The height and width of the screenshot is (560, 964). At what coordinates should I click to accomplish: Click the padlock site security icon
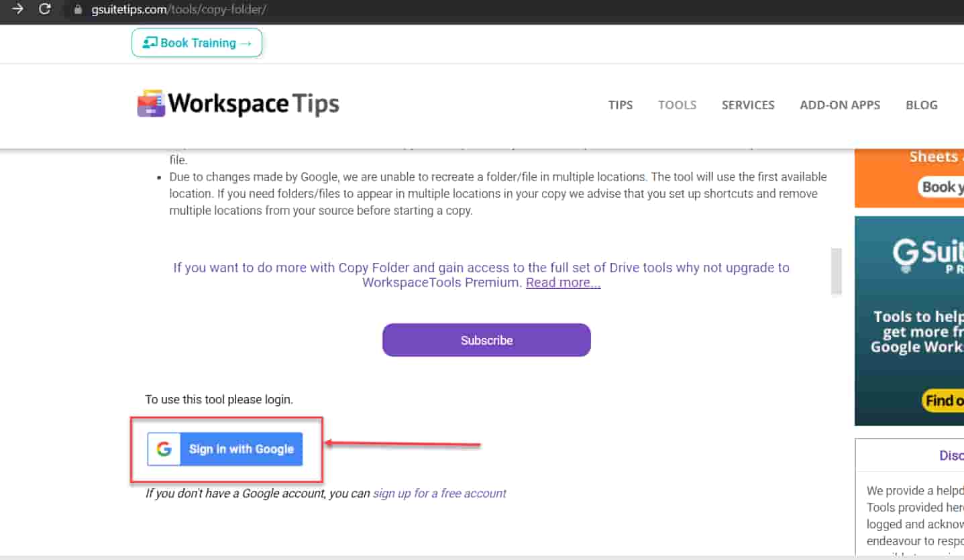tap(78, 10)
